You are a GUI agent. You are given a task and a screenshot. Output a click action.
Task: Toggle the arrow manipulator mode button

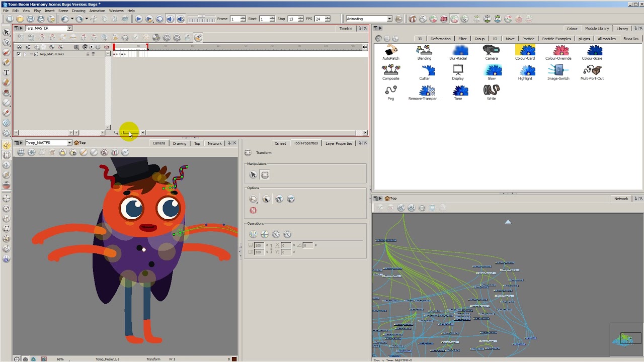click(253, 174)
